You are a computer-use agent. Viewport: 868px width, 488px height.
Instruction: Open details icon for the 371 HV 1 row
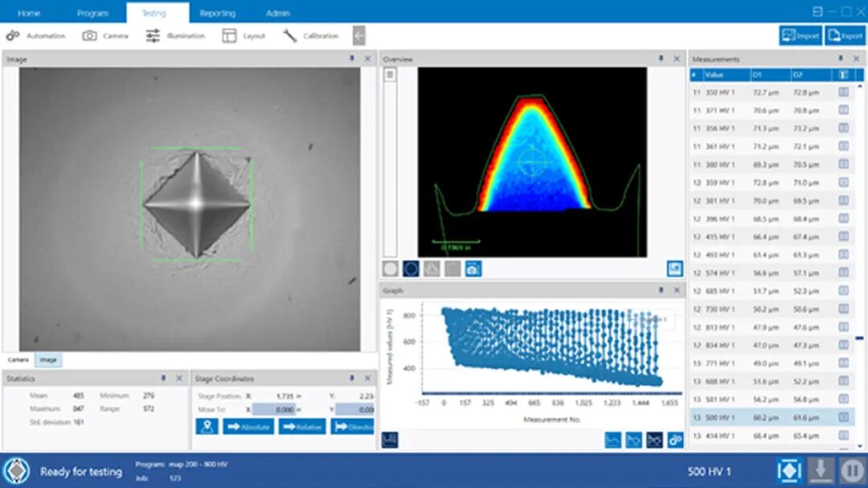coord(843,110)
